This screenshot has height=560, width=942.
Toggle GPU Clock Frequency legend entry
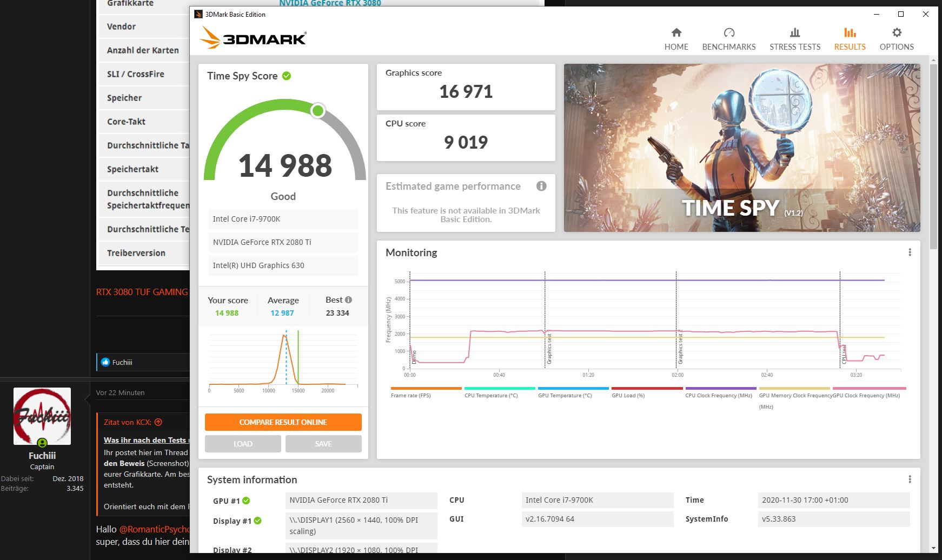click(x=868, y=392)
